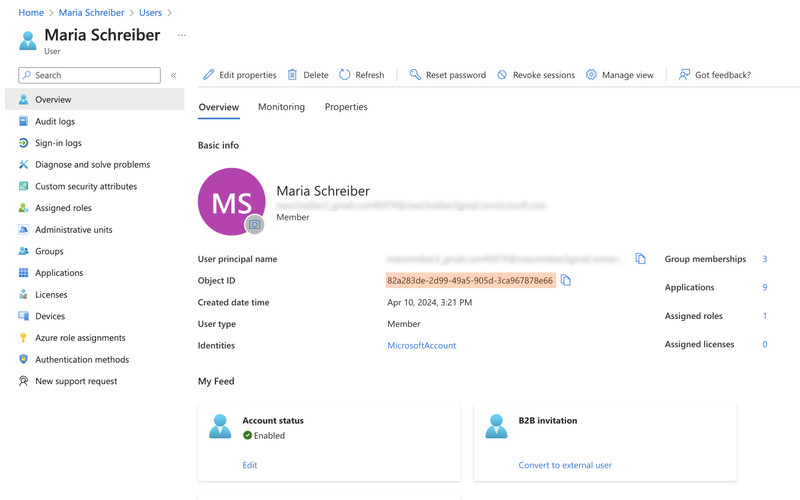The height and width of the screenshot is (500, 800).
Task: Click the B2B invitation card title
Action: click(x=547, y=420)
